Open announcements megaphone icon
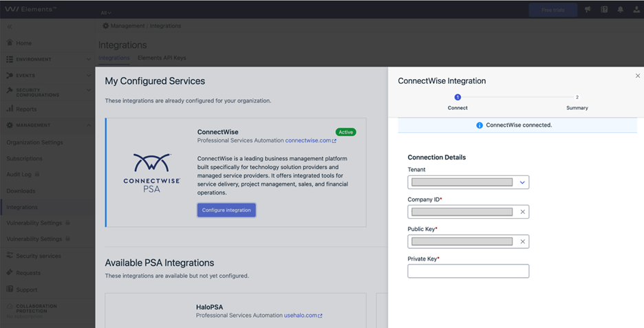The width and height of the screenshot is (644, 328). (588, 10)
